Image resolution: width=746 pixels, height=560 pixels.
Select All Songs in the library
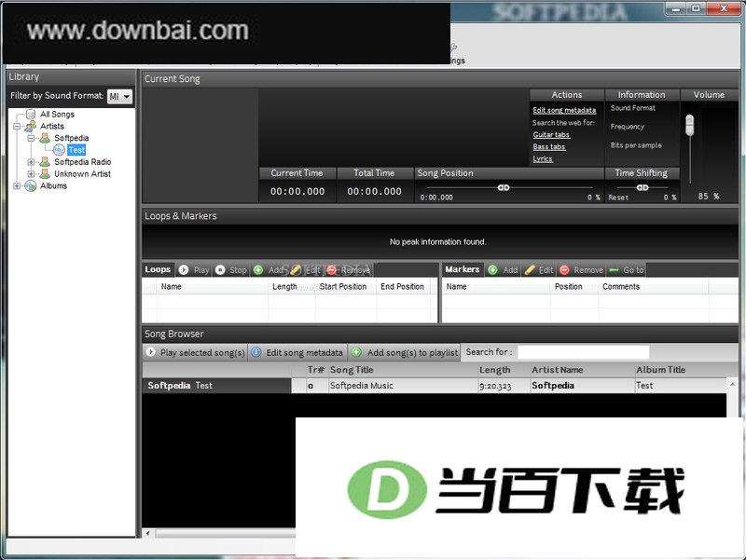click(x=57, y=114)
